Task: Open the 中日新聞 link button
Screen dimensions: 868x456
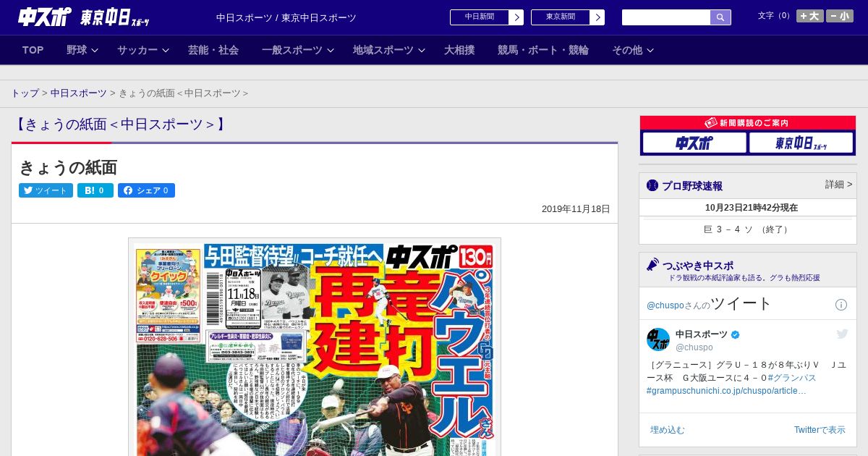Action: pyautogui.click(x=479, y=17)
